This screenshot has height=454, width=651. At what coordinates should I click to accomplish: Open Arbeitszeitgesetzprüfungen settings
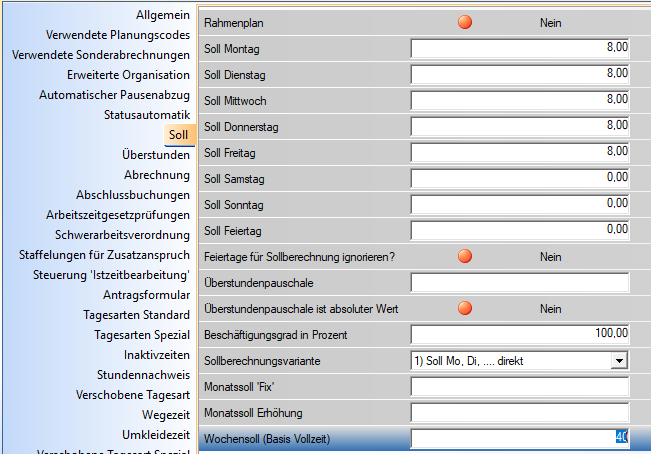pos(118,215)
